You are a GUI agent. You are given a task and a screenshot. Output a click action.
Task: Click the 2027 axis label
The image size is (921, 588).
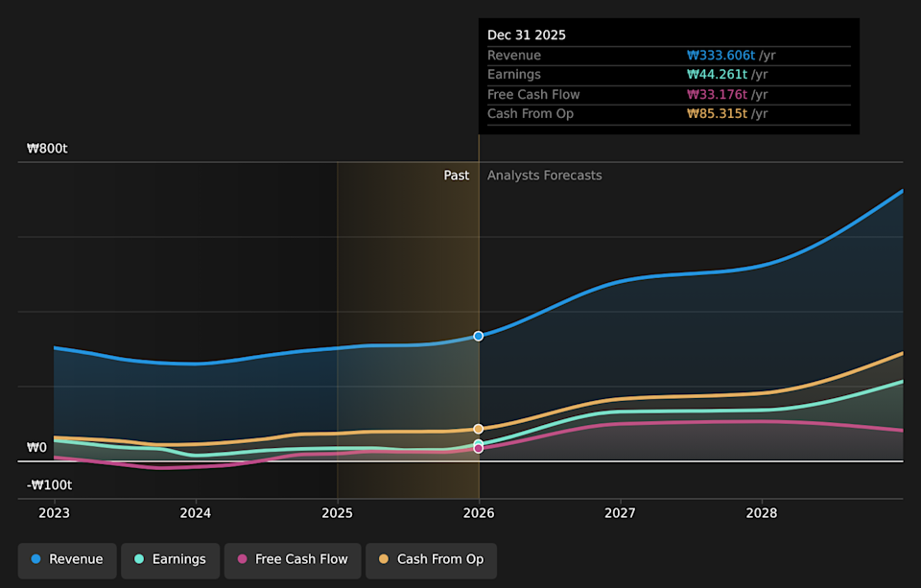(x=620, y=513)
